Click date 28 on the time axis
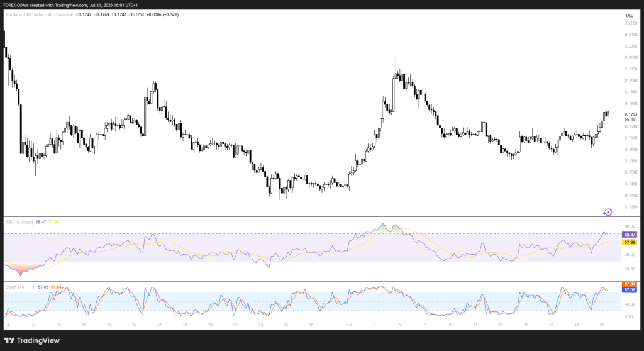 (311, 325)
